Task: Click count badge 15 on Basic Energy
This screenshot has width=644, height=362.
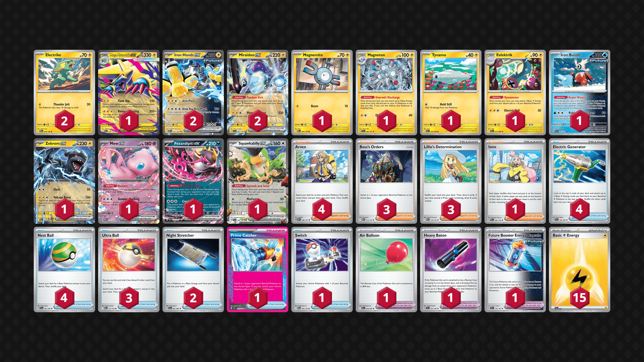Action: point(580,298)
